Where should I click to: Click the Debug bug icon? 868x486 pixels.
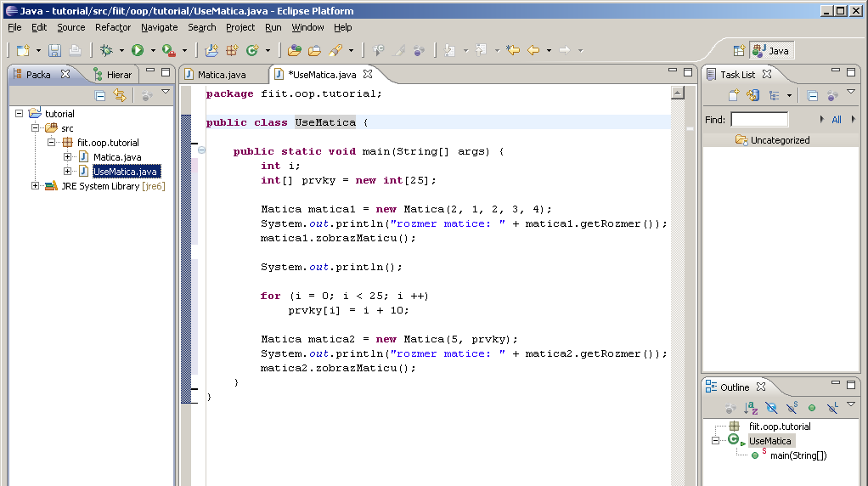(x=105, y=50)
